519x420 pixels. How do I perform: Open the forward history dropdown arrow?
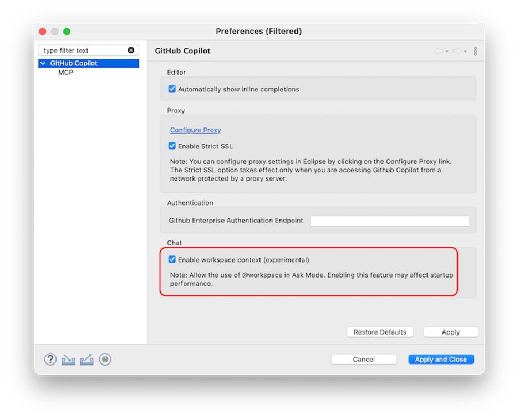(465, 52)
